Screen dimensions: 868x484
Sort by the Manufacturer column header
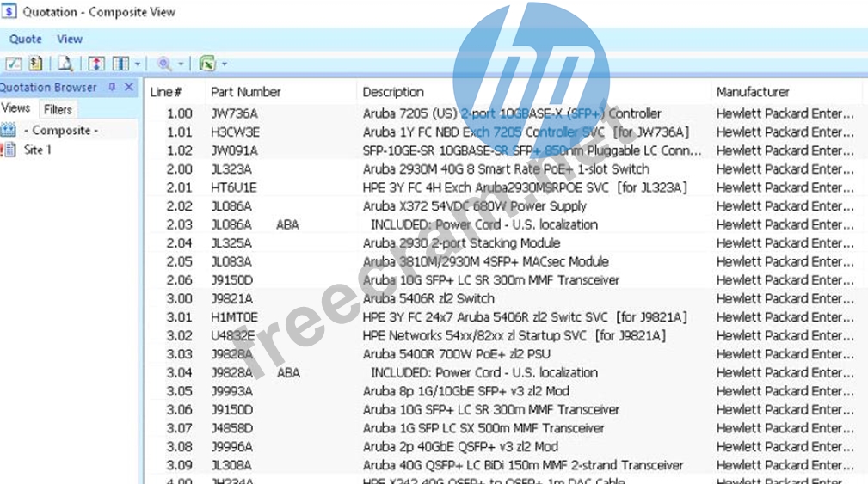(x=753, y=92)
